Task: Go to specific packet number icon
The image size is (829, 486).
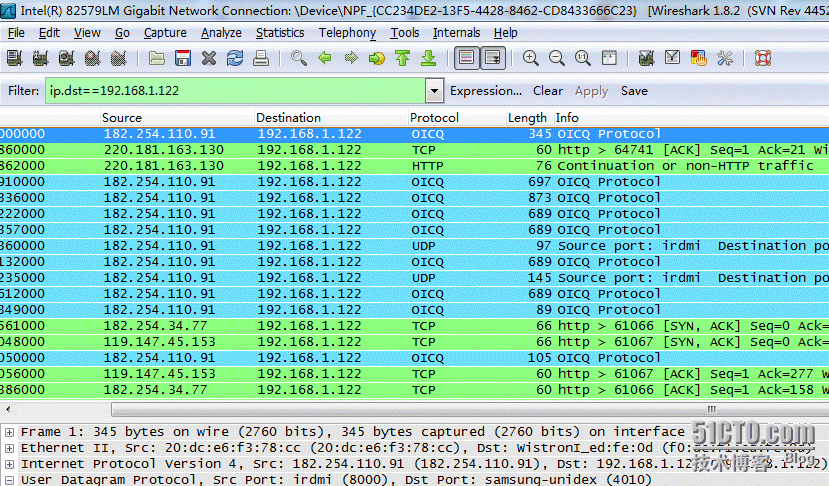Action: (376, 58)
